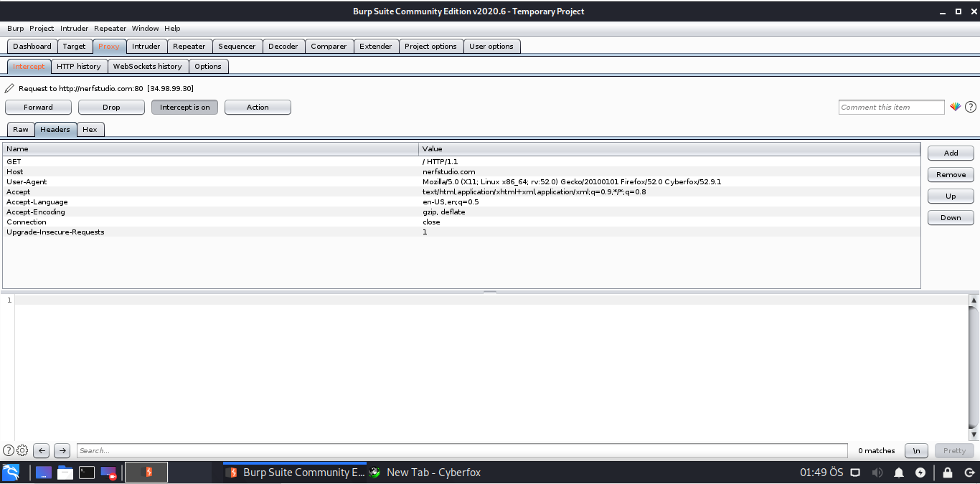Viewport: 980px width, 484px height.
Task: Open the Repeater menu in menu bar
Action: [110, 28]
